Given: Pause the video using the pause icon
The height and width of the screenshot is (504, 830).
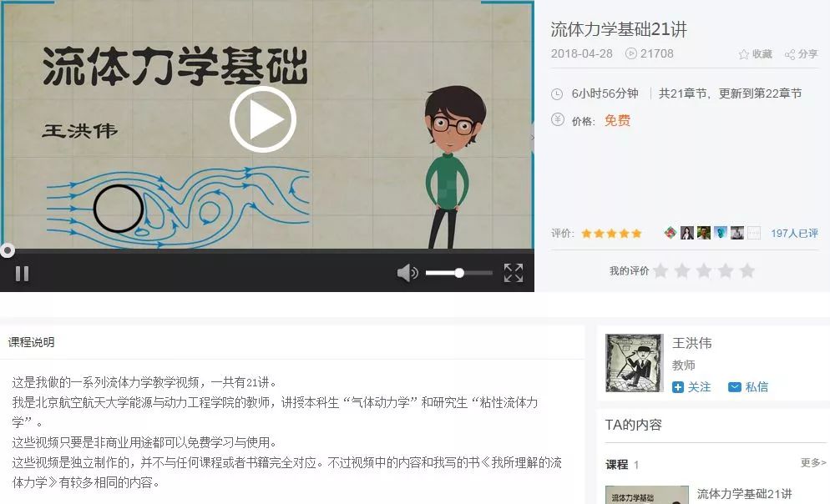Looking at the screenshot, I should coord(22,274).
